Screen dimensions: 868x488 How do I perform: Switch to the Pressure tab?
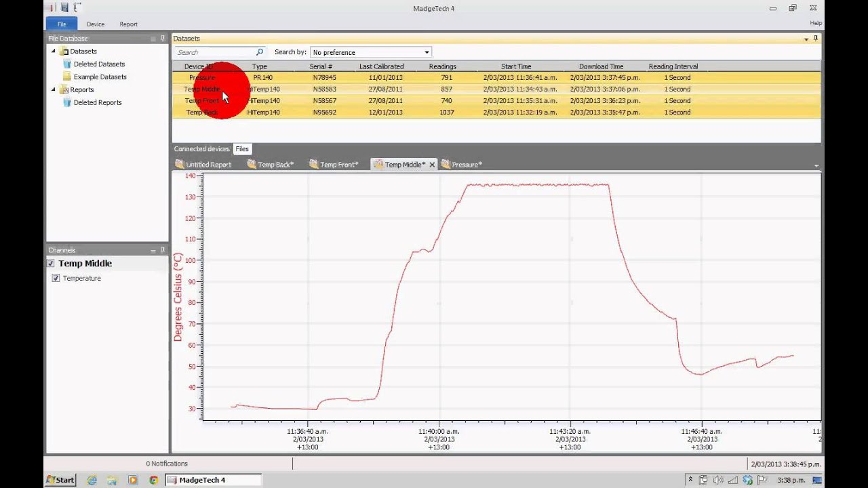(x=462, y=164)
